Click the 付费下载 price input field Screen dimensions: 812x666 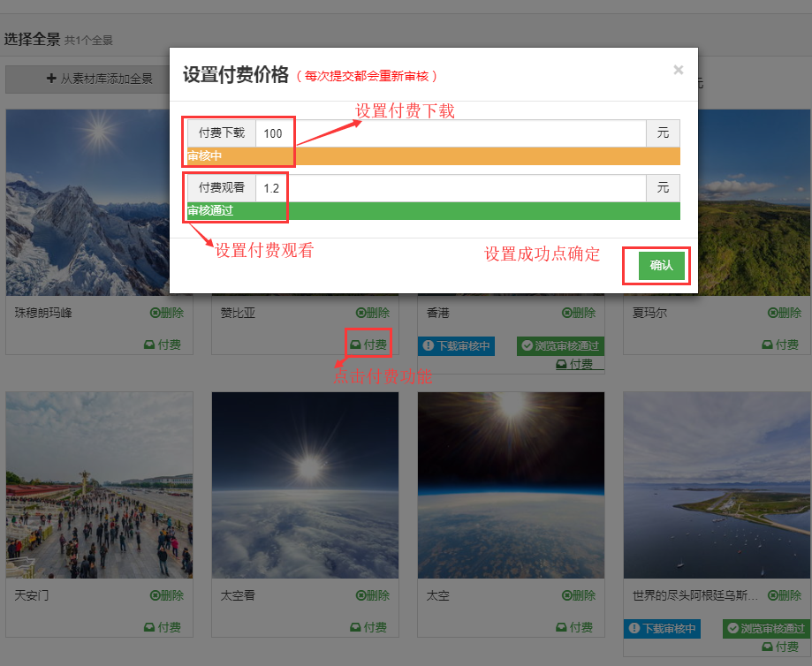pos(451,133)
